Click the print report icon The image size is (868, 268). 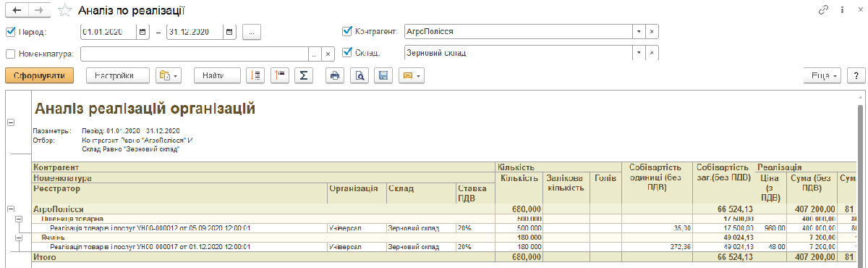(334, 75)
